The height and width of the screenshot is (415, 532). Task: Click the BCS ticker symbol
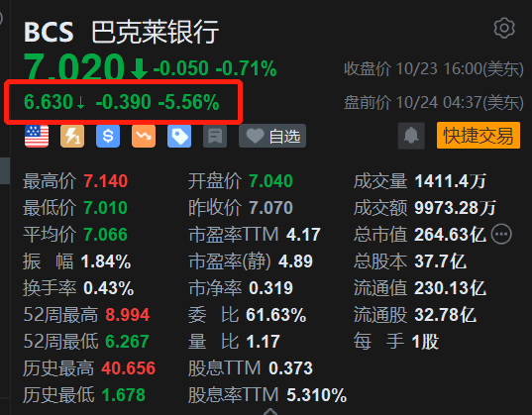pyautogui.click(x=49, y=33)
